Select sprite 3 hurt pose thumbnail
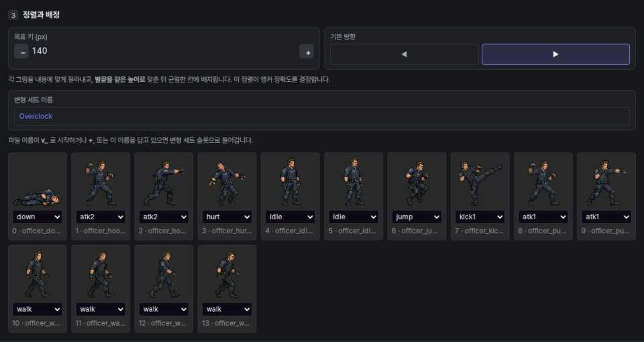Viewport: 644px width, 342px height. coord(227,182)
